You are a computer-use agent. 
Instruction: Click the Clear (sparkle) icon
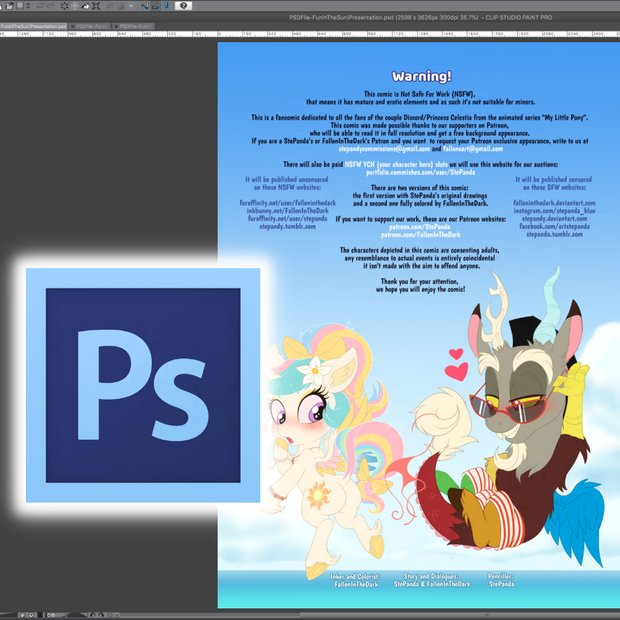tap(64, 6)
